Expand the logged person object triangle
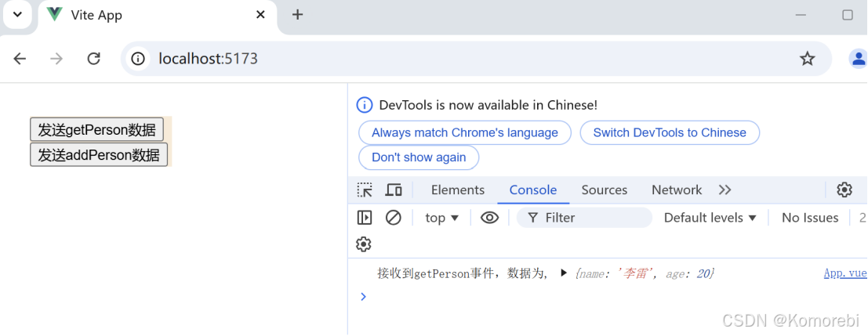This screenshot has height=336, width=868. click(564, 273)
